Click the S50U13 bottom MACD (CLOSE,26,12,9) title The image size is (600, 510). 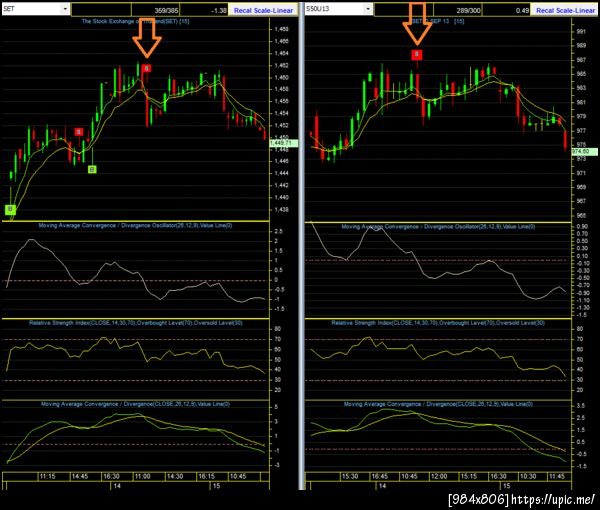pos(438,404)
